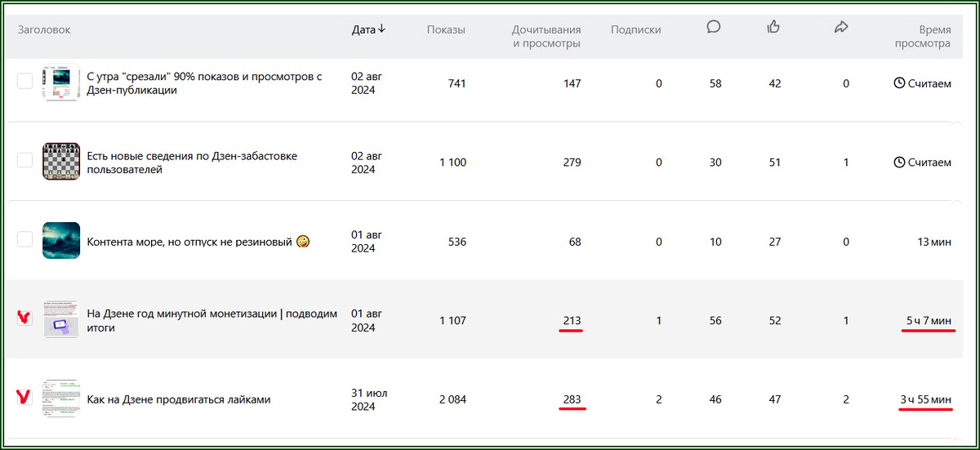Open thumbnail of минутной монетизации article
Viewport: 980px width, 450px height.
61,319
